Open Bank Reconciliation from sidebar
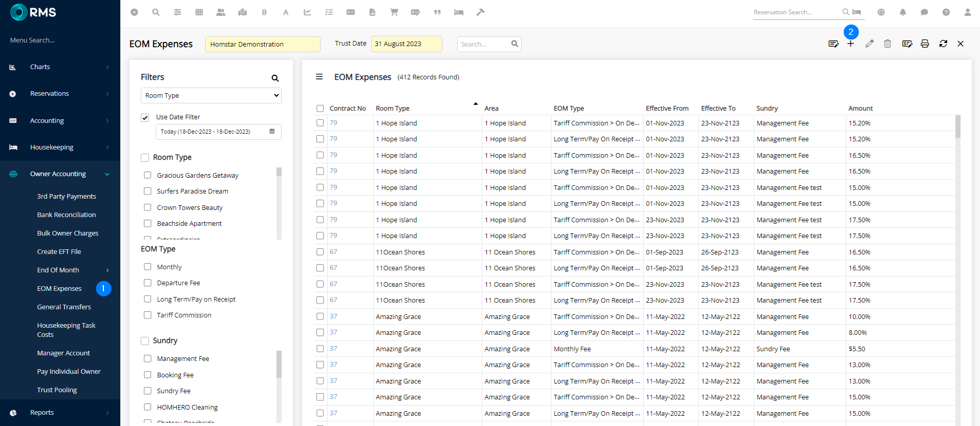The width and height of the screenshot is (980, 426). click(x=67, y=215)
